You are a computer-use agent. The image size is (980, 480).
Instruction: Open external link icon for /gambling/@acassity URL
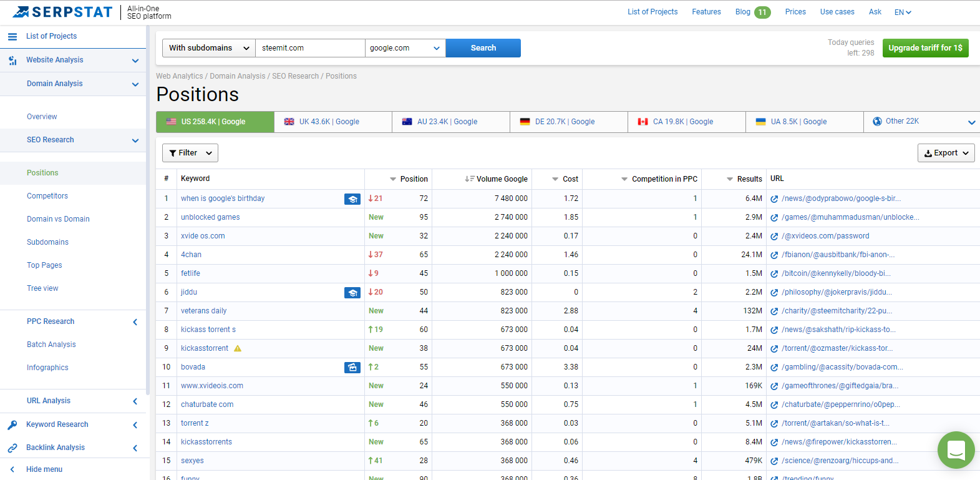pos(774,368)
